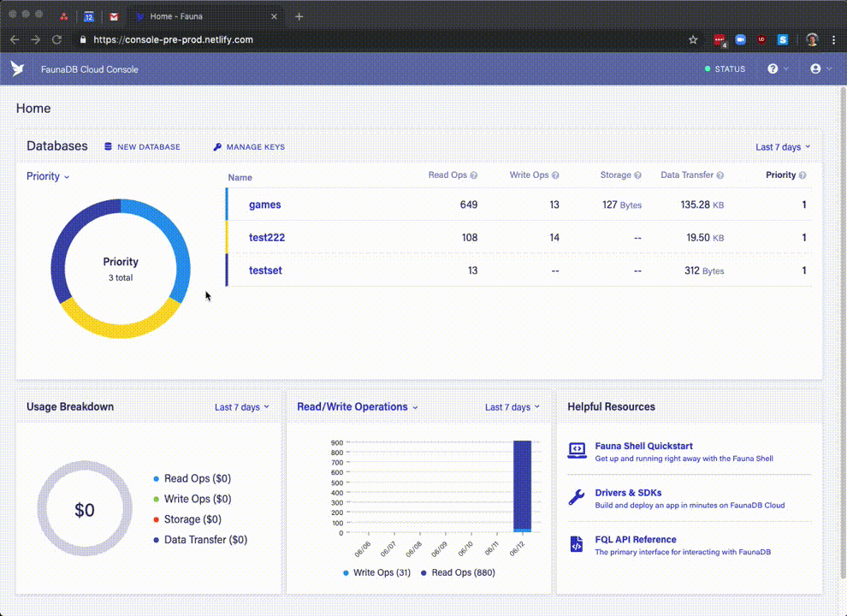Bookmark this page with the star icon
This screenshot has height=616, width=847.
coord(693,39)
